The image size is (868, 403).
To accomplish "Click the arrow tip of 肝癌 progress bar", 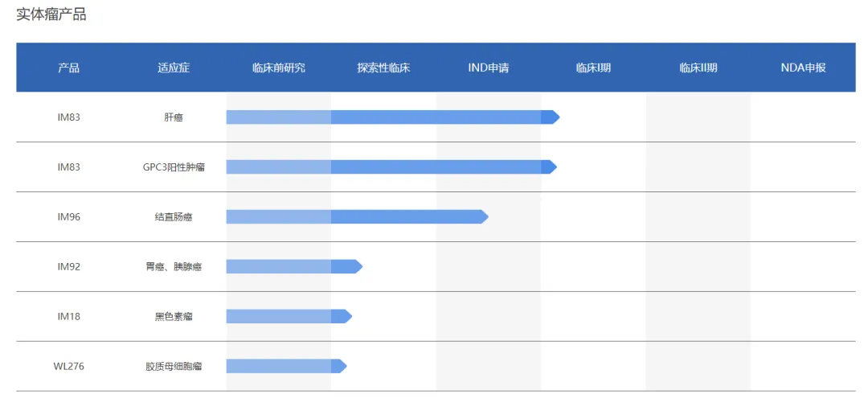I will tap(551, 117).
